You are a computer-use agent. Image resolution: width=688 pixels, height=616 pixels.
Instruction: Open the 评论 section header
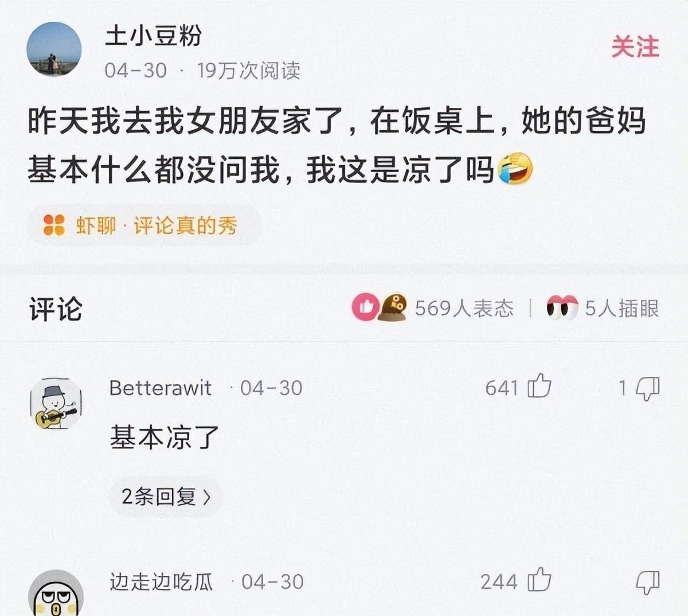coord(56,309)
